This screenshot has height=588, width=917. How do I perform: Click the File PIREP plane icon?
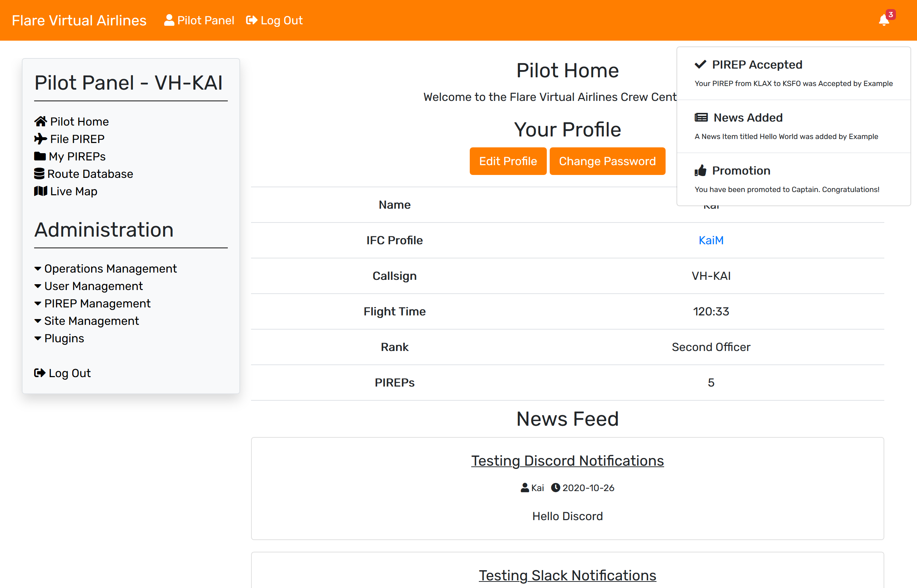(40, 139)
